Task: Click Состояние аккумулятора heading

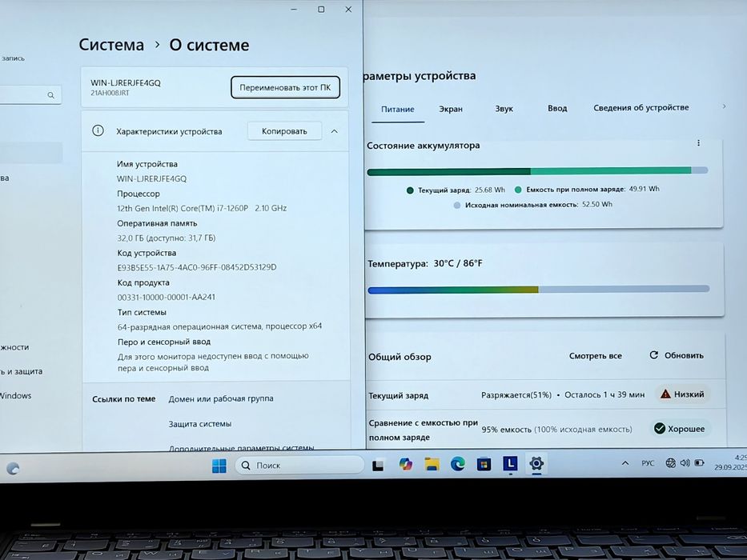Action: [x=423, y=146]
